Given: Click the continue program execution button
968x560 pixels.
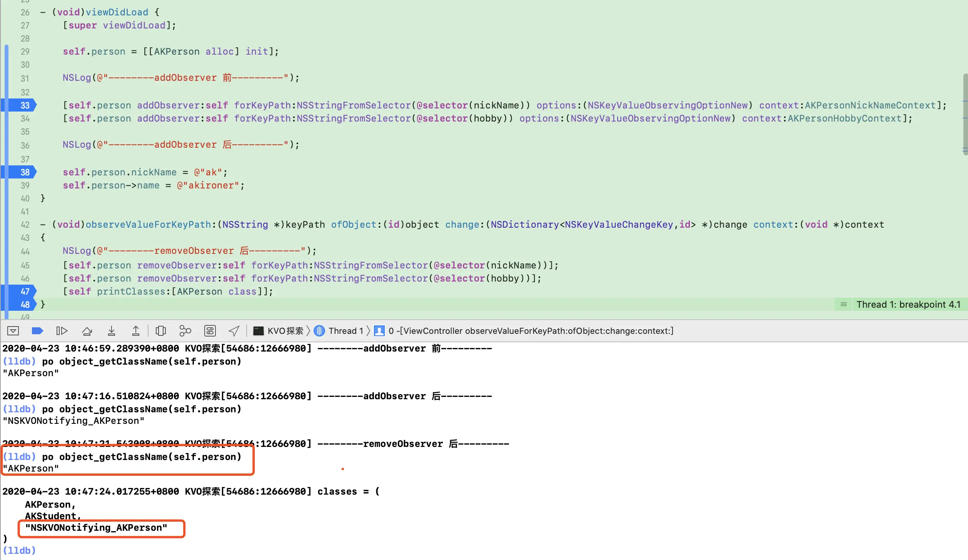Looking at the screenshot, I should point(62,331).
